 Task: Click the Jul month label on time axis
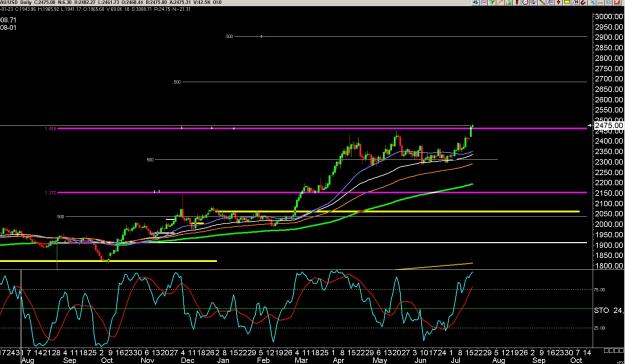[456, 360]
